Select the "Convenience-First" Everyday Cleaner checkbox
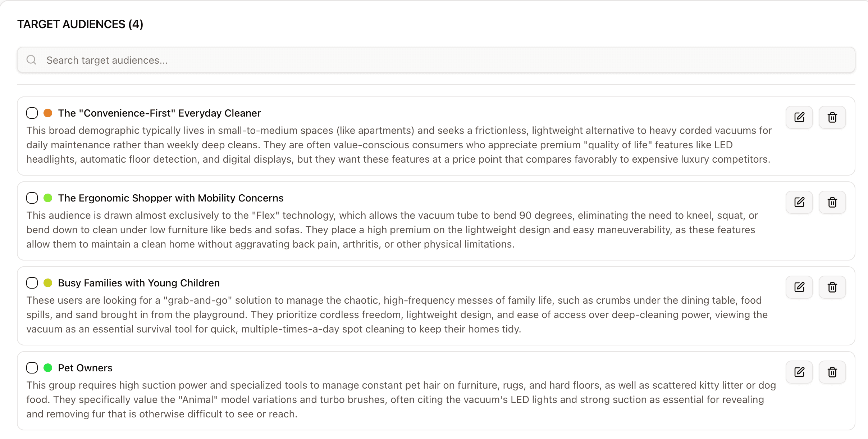868x439 pixels. click(x=32, y=113)
